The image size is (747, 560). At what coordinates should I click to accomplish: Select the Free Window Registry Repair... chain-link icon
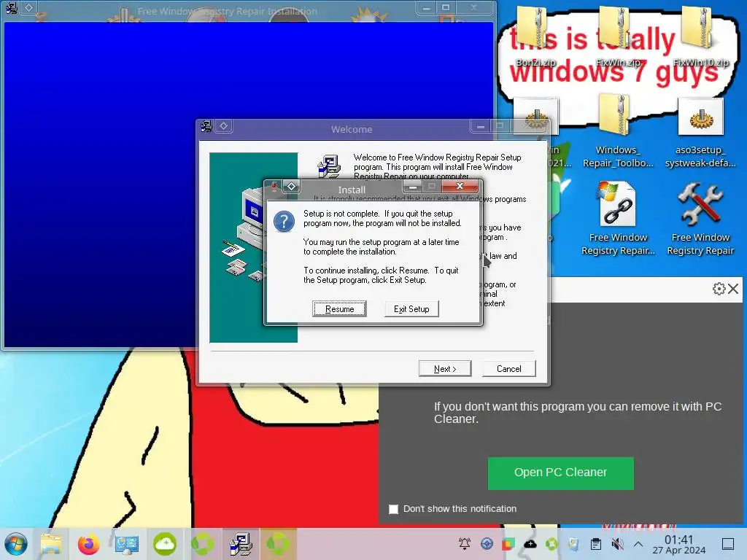tap(618, 218)
